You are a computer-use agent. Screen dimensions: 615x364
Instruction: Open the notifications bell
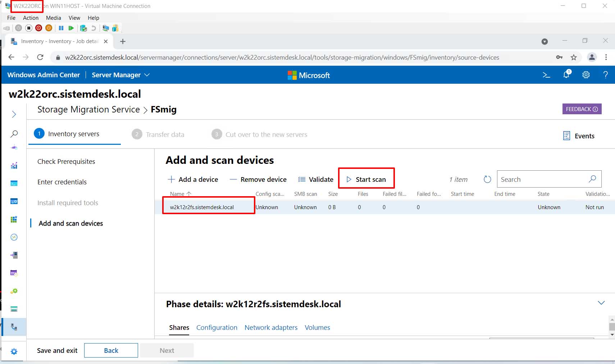[567, 74]
